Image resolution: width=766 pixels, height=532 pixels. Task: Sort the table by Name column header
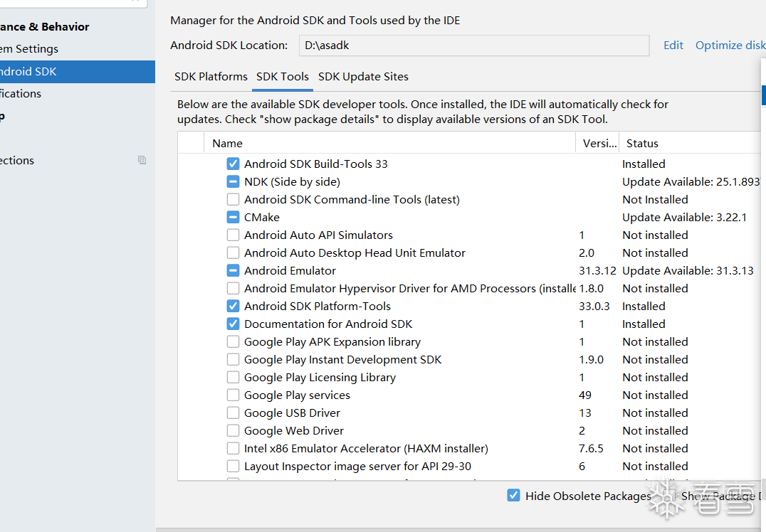pos(389,143)
